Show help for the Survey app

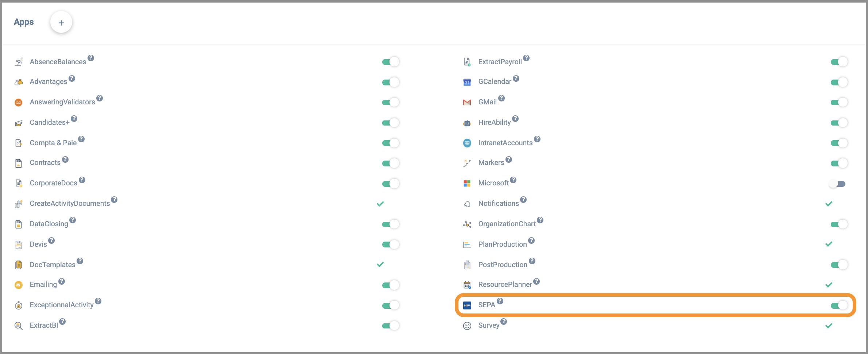(504, 322)
